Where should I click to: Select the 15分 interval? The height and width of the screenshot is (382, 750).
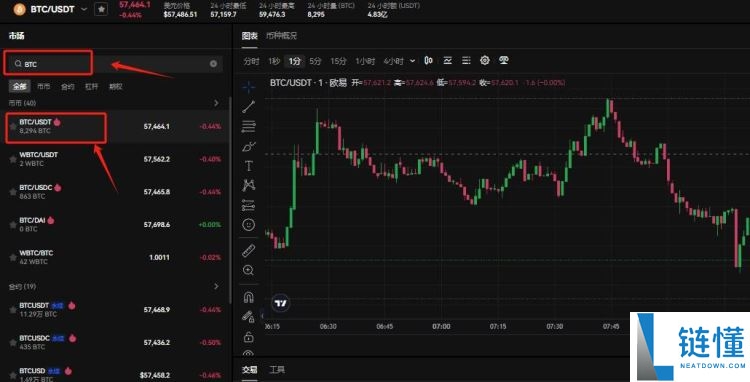point(338,61)
